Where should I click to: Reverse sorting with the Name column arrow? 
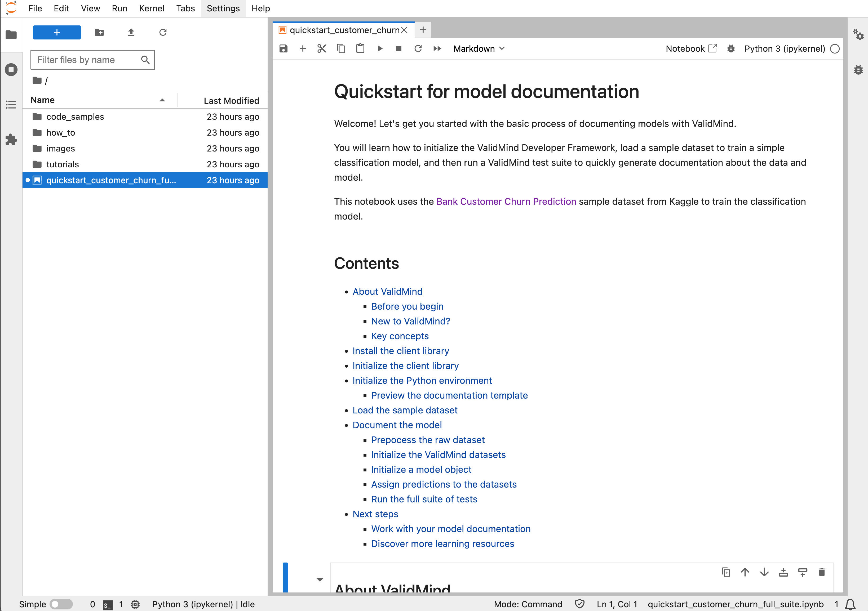[163, 100]
